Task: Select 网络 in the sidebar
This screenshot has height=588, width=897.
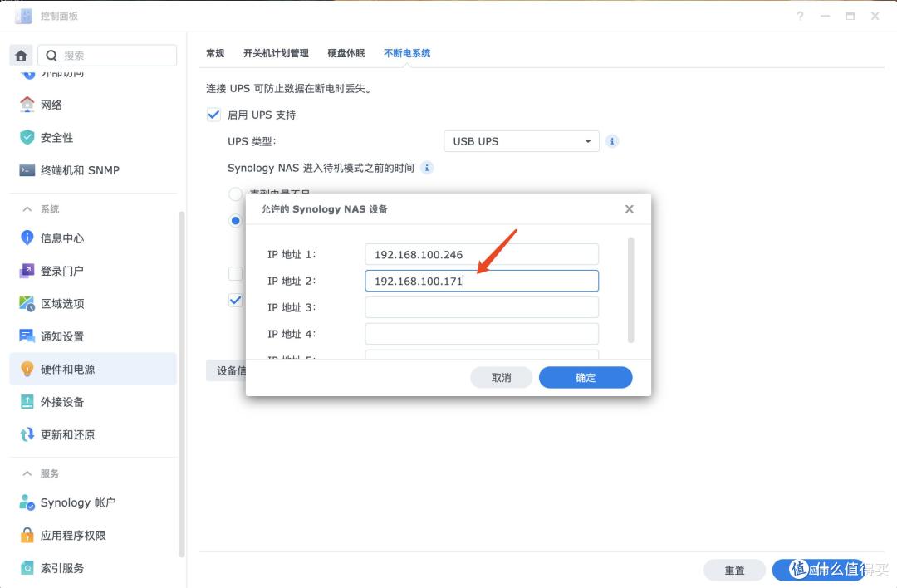Action: pos(93,105)
